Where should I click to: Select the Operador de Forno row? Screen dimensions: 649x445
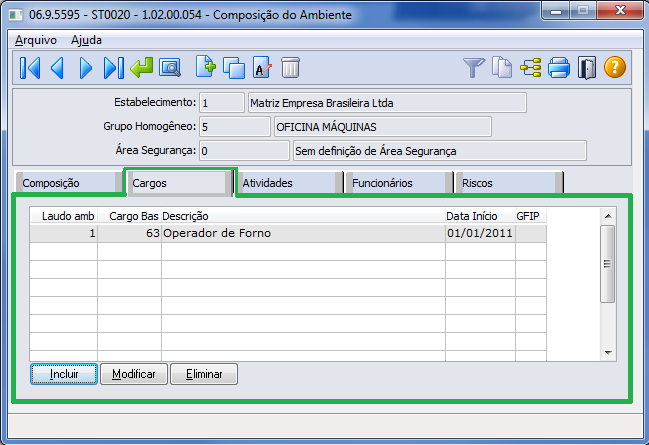coord(288,233)
